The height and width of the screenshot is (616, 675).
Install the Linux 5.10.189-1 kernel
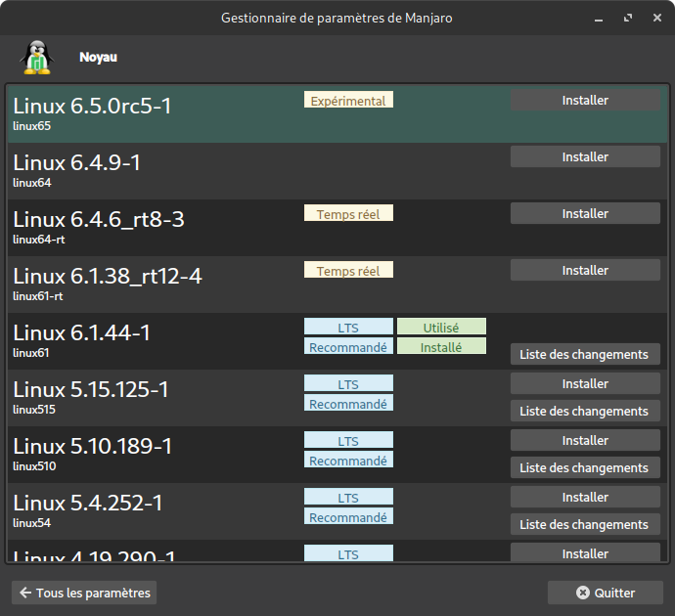click(585, 440)
